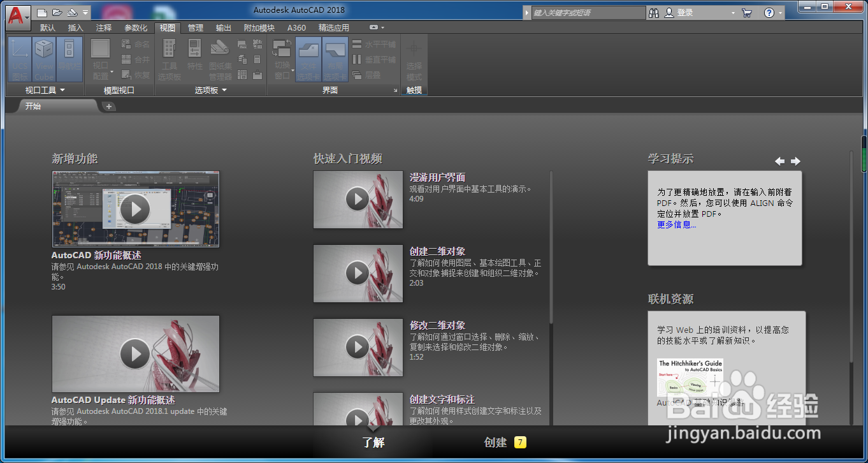Switch to the 插入 ribbon tab
This screenshot has width=868, height=463.
[76, 27]
